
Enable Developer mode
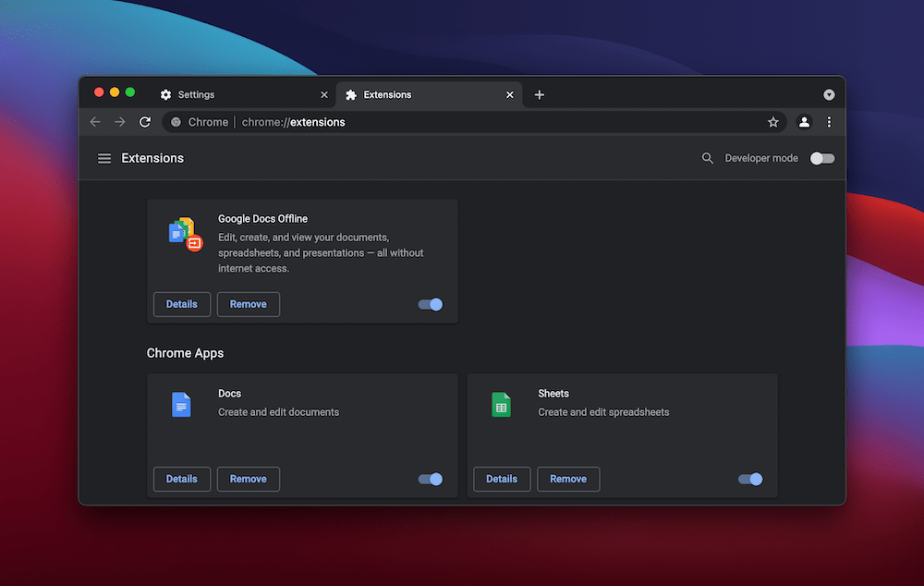[821, 158]
